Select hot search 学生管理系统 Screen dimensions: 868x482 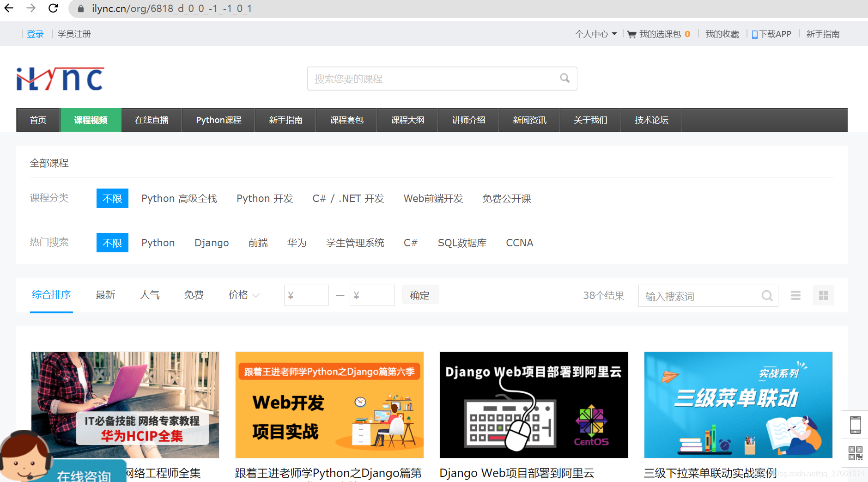[x=355, y=243]
